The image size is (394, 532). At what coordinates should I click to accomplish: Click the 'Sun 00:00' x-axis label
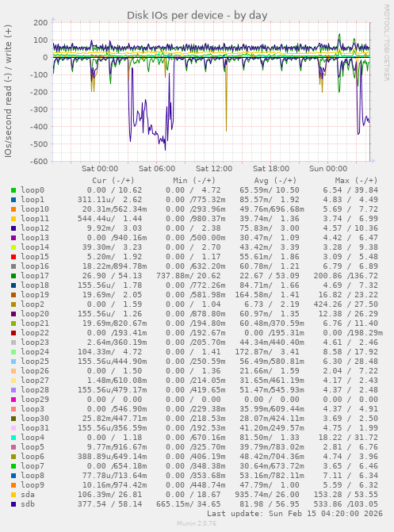pos(328,169)
